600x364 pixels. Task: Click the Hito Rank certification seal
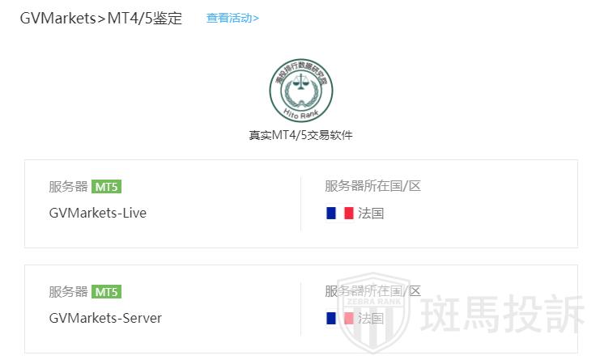[301, 91]
